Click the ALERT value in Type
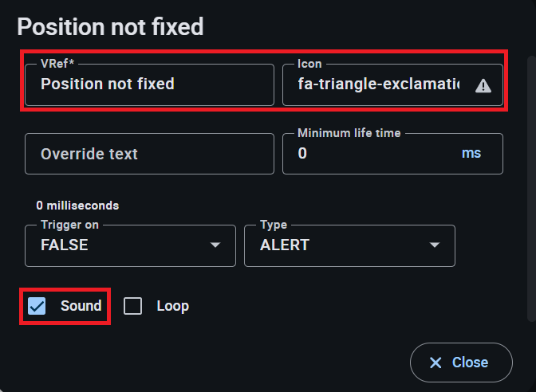Image resolution: width=536 pixels, height=392 pixels. (284, 245)
